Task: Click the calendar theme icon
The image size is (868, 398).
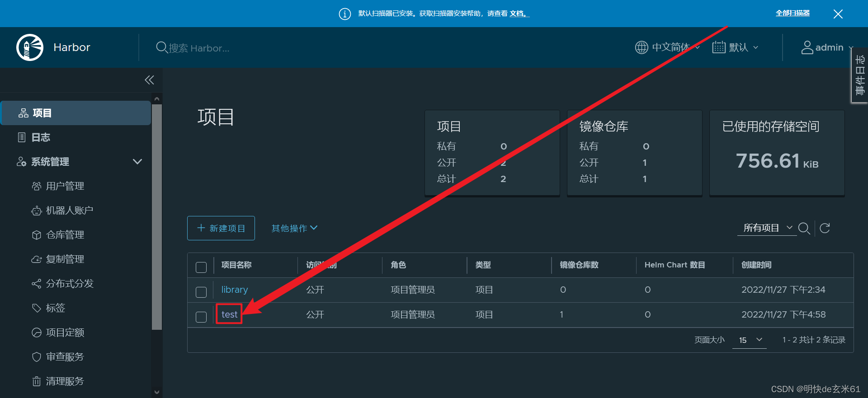Action: pos(719,47)
